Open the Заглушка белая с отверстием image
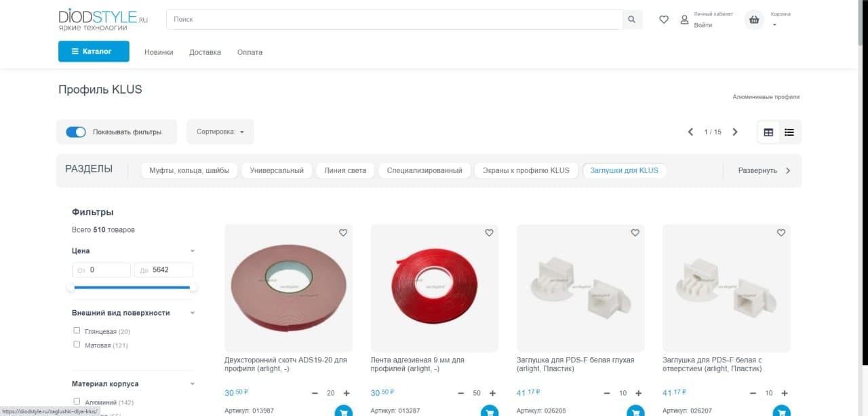The width and height of the screenshot is (868, 416). [x=726, y=288]
